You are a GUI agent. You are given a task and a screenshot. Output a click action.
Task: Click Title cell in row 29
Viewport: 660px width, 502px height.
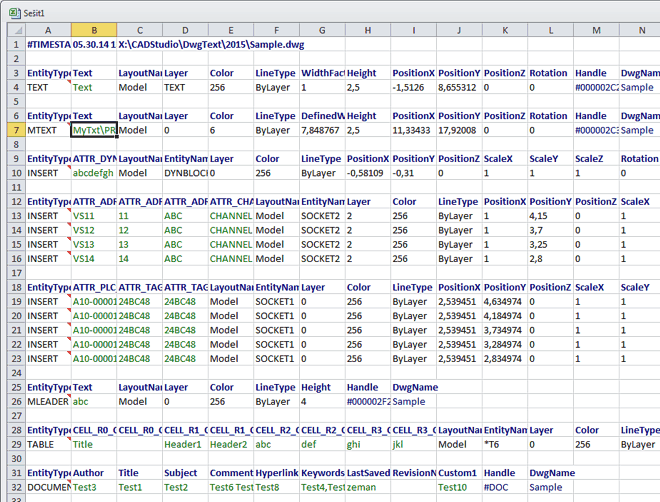pos(94,444)
